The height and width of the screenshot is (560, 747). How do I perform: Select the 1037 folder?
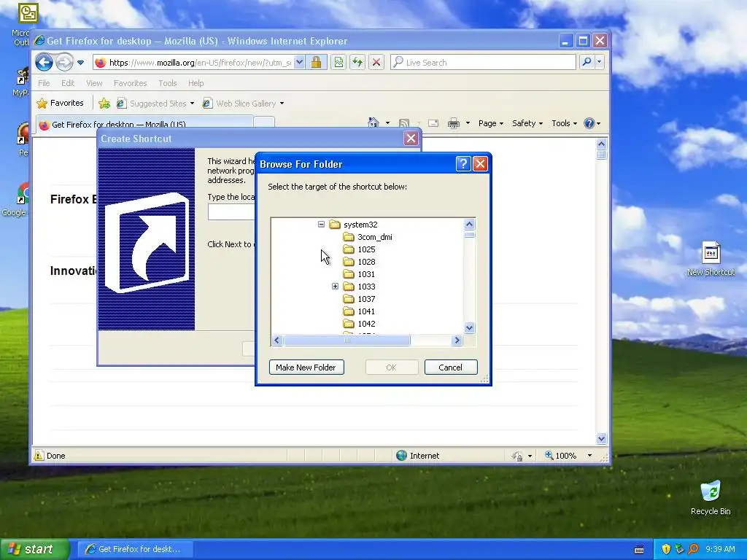[366, 298]
